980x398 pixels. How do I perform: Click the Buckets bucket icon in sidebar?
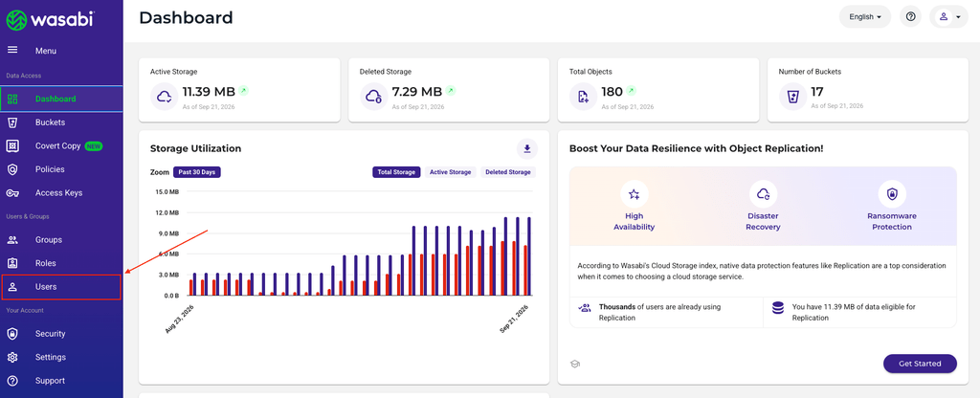tap(12, 122)
